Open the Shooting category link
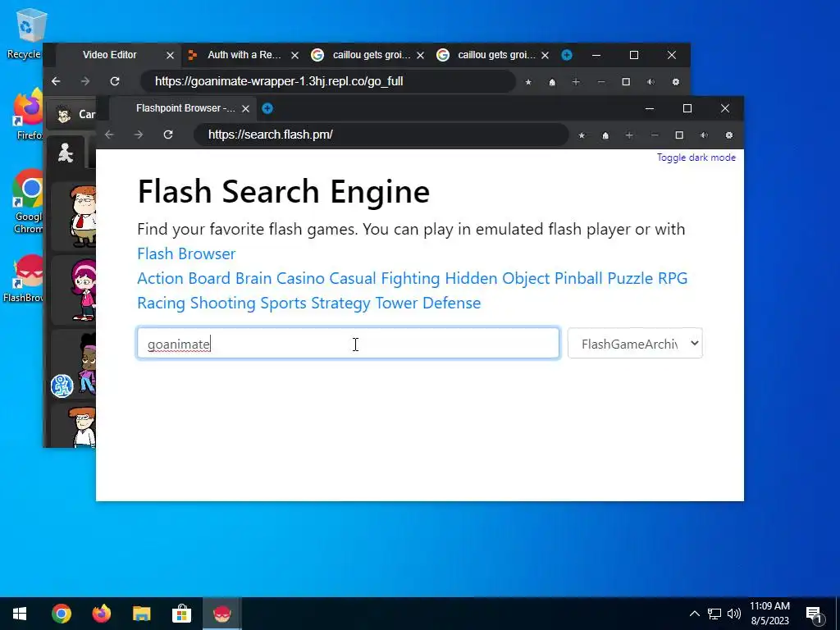Screen dimensions: 840x630 pos(223,304)
